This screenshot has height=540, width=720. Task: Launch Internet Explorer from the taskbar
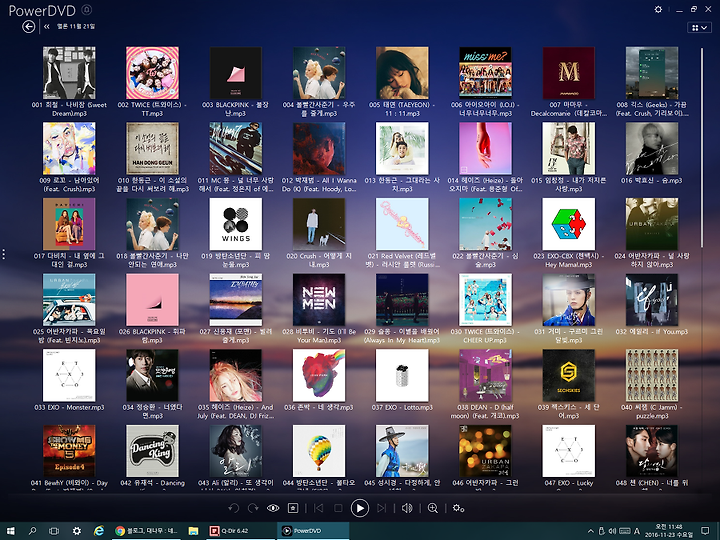click(x=99, y=531)
